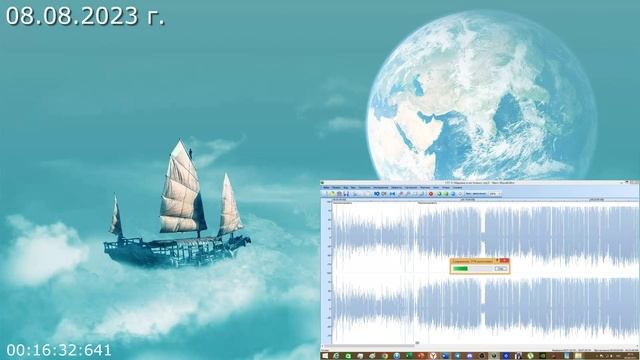
Task: Click the blue skip-to-start icon in editor toolbar
Action: pos(392,194)
